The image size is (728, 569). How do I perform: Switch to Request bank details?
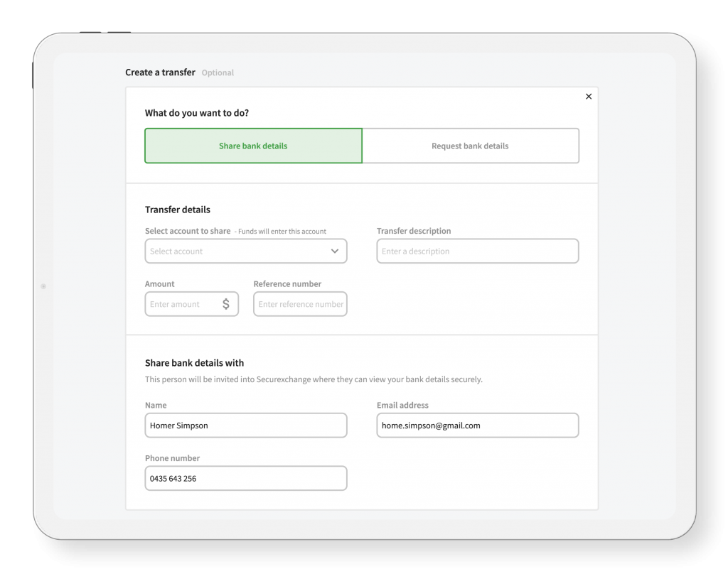(x=470, y=146)
